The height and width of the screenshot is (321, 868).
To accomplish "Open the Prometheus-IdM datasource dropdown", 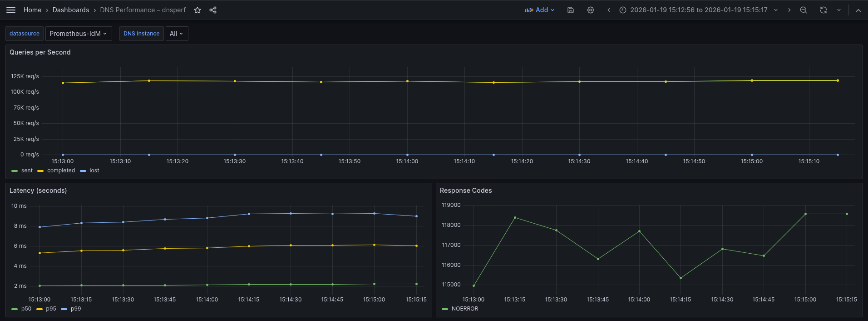I will click(x=79, y=34).
